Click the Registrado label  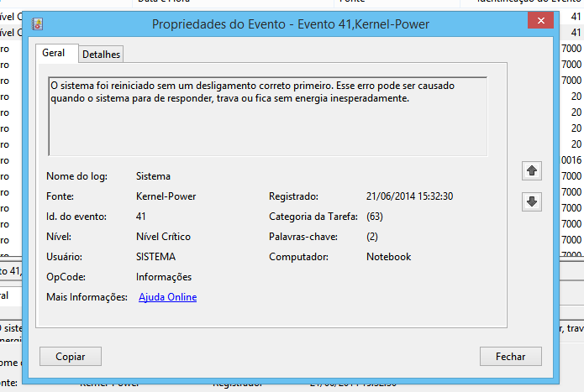pyautogui.click(x=293, y=196)
